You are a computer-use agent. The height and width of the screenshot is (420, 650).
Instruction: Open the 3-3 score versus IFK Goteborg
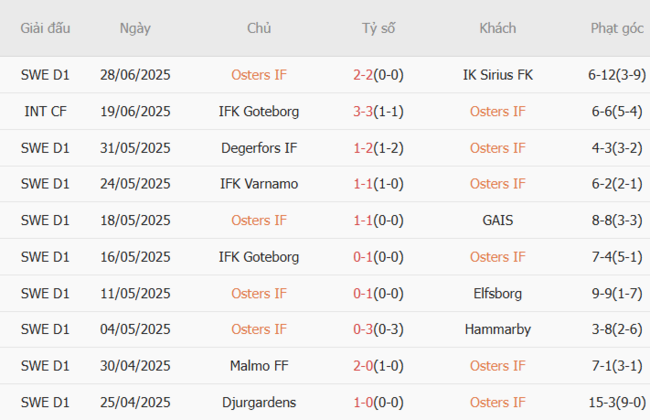point(364,111)
